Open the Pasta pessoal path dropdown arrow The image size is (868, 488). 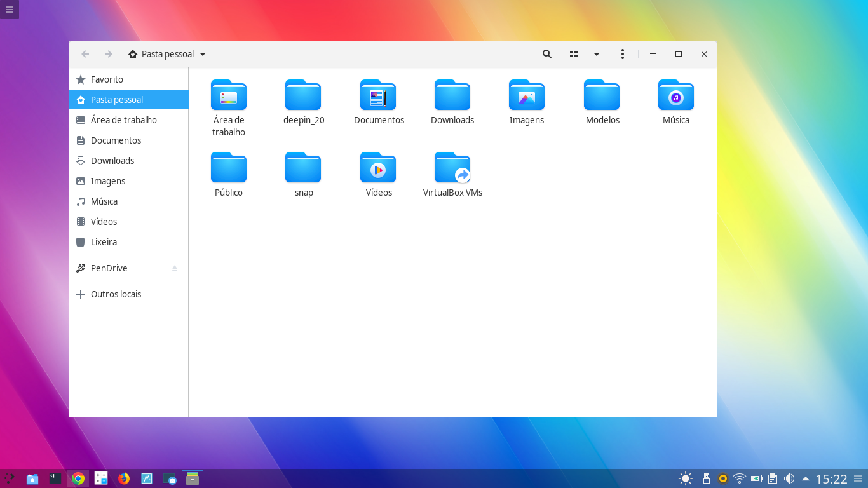(x=203, y=54)
